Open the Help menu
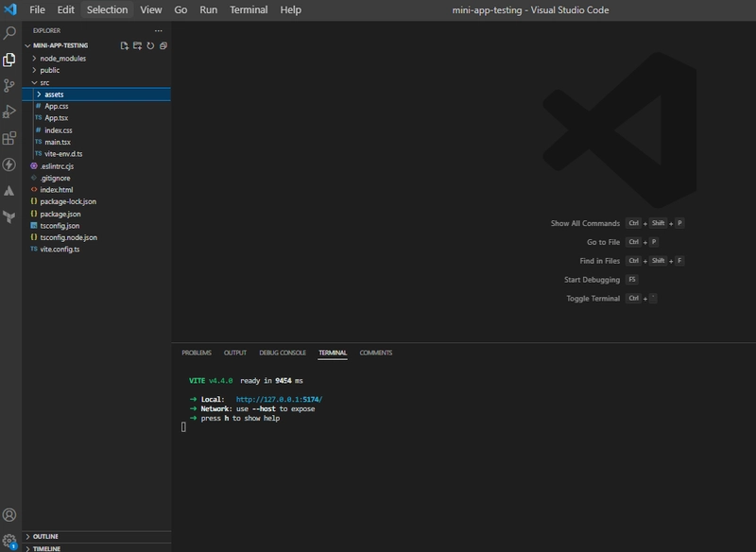 click(x=291, y=9)
